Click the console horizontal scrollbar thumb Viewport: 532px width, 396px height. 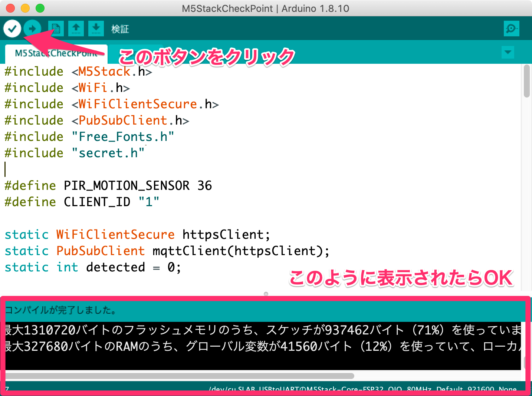coord(180,376)
